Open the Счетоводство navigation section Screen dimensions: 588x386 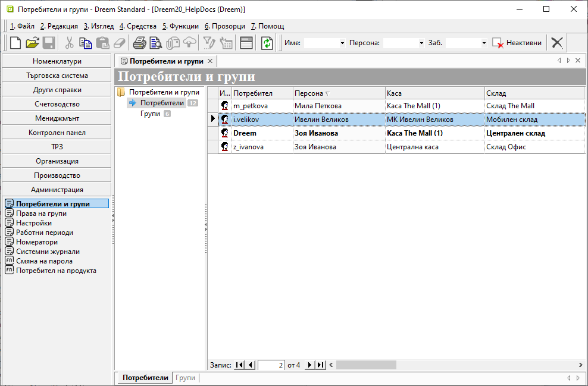click(57, 104)
